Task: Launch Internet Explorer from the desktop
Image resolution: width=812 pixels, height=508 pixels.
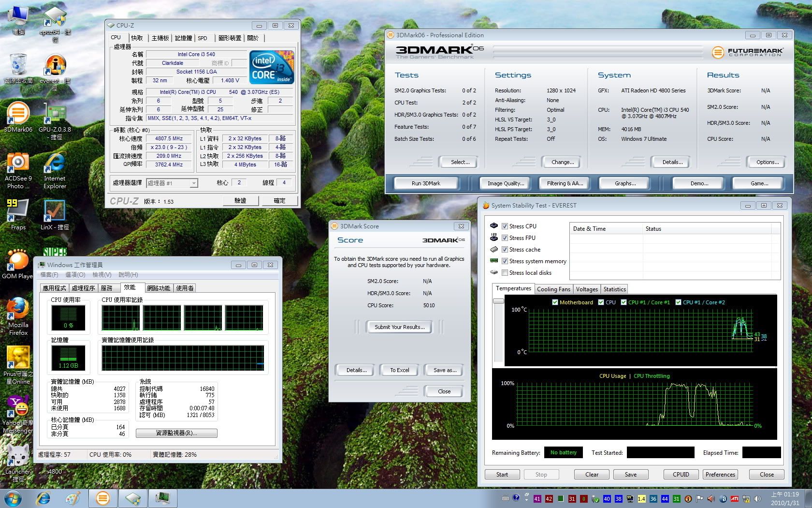Action: [55, 170]
